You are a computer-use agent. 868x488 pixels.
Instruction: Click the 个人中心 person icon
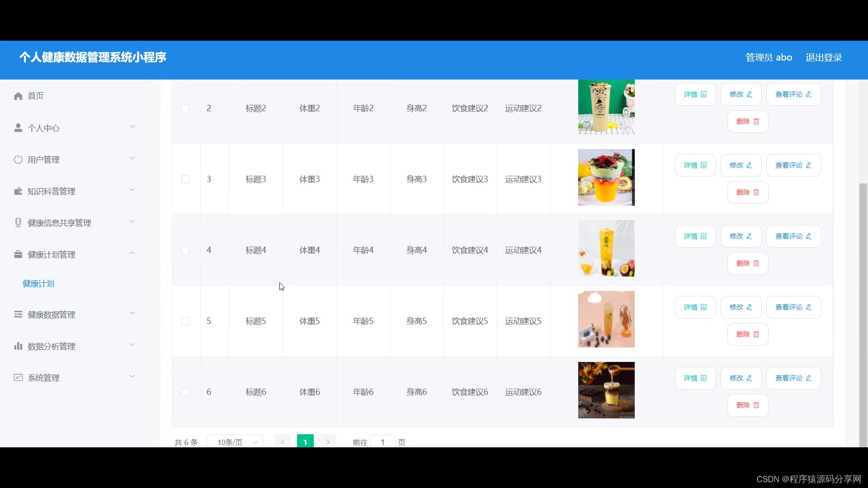(18, 127)
